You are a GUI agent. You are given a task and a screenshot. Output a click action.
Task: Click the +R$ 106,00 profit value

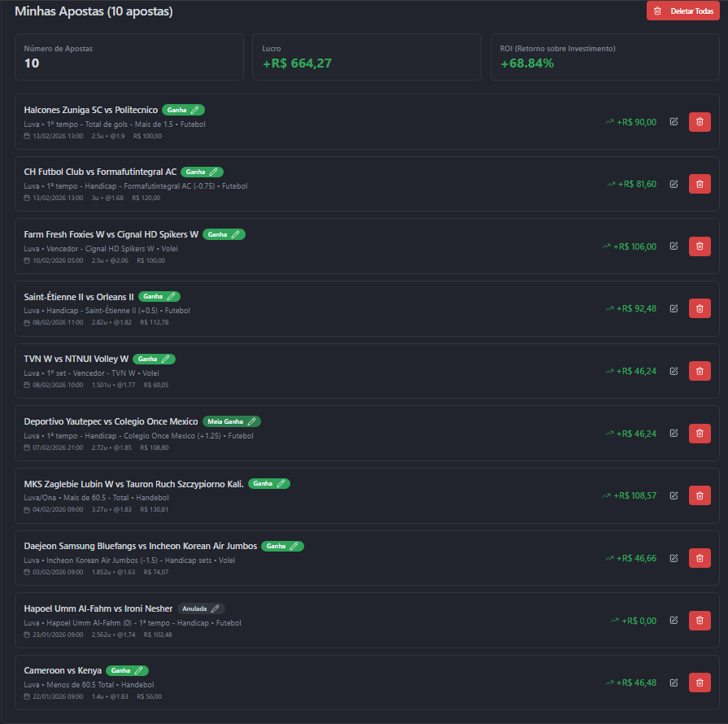pyautogui.click(x=634, y=246)
